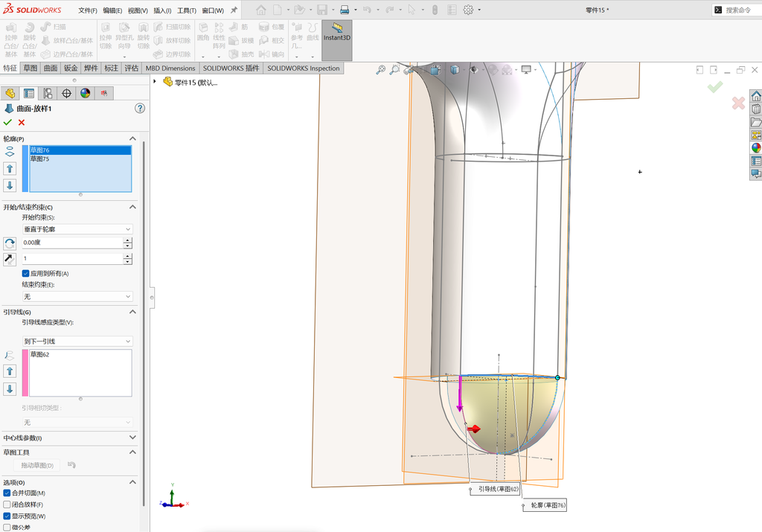Open SOLIDWORKS Resources home task pane icon
762x532 pixels.
coord(756,96)
